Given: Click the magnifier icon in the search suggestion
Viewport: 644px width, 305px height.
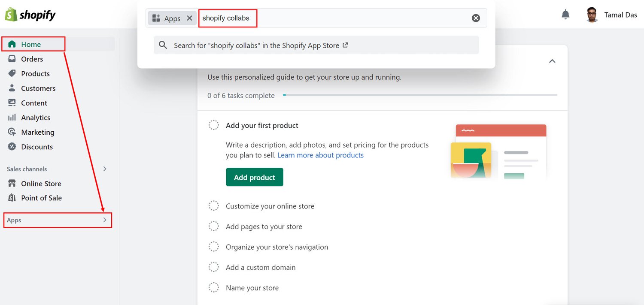Looking at the screenshot, I should [x=163, y=45].
